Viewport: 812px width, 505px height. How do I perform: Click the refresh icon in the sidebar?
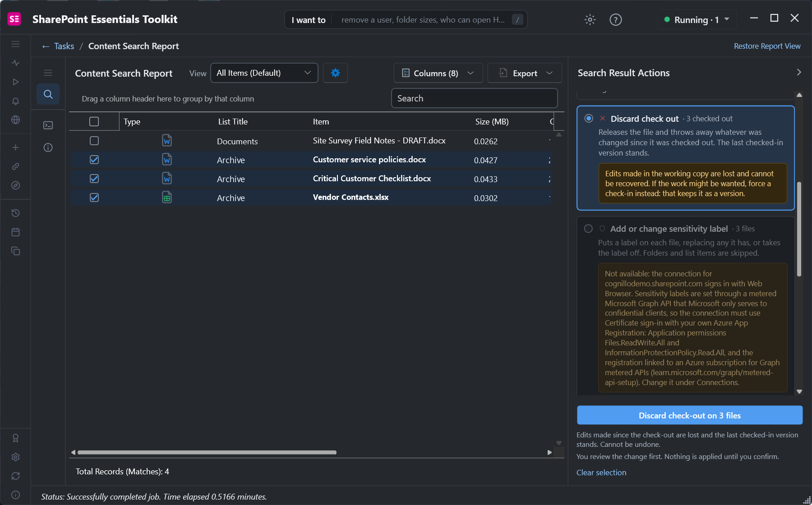16,476
